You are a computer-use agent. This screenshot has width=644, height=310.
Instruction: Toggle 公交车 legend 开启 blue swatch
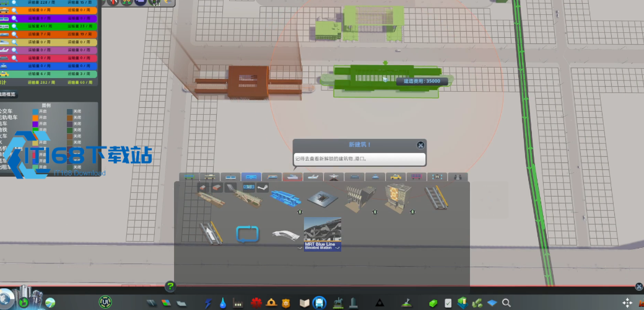click(36, 112)
